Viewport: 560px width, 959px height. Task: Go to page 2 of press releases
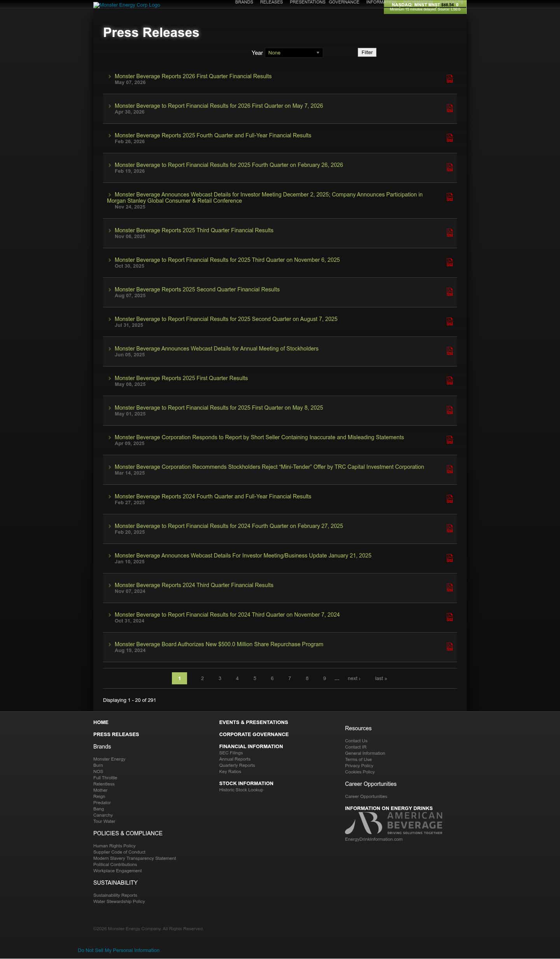pyautogui.click(x=202, y=678)
